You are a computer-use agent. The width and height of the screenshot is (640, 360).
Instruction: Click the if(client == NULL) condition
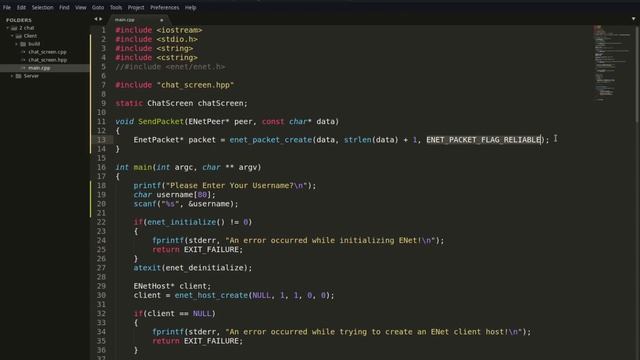tap(174, 313)
